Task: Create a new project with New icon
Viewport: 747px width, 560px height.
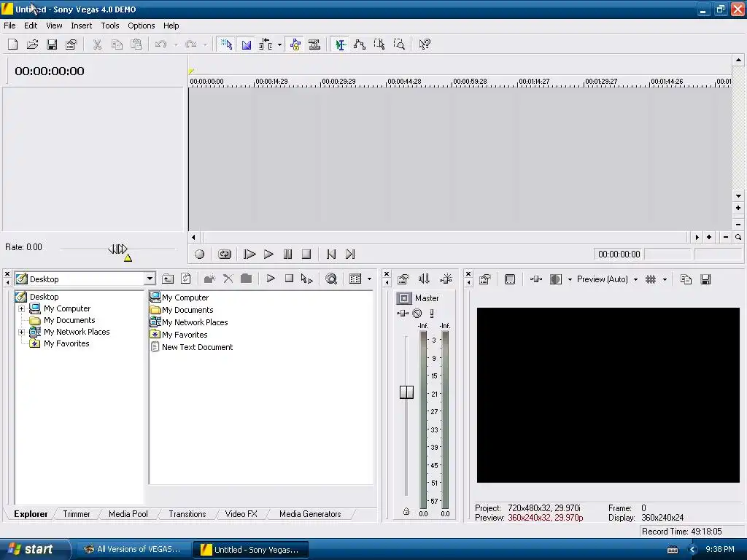Action: click(x=13, y=44)
